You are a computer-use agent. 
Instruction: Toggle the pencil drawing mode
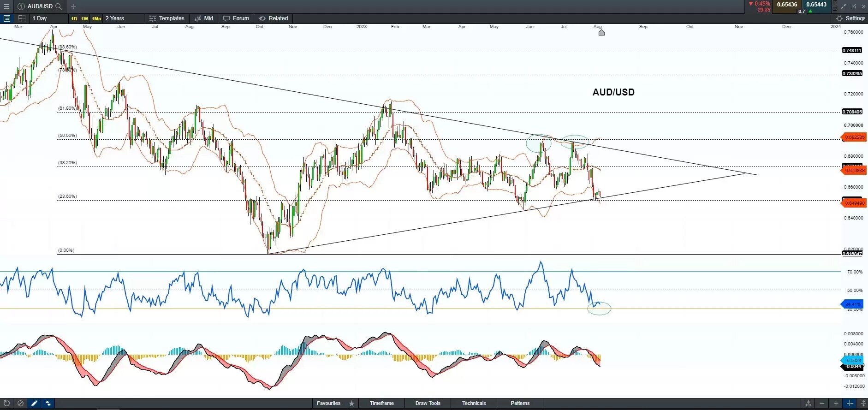click(34, 404)
